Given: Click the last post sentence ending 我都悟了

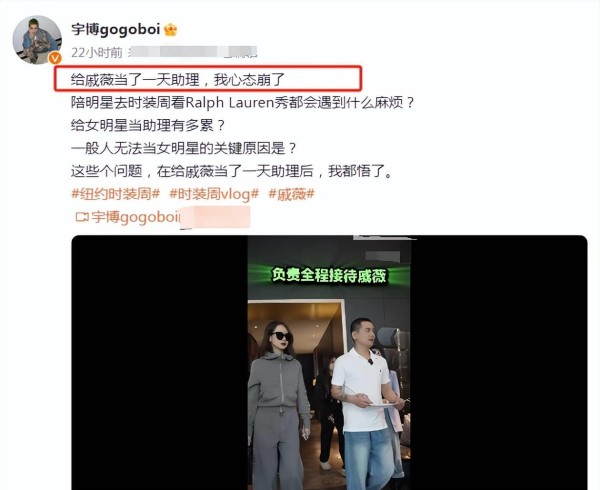Looking at the screenshot, I should point(232,171).
